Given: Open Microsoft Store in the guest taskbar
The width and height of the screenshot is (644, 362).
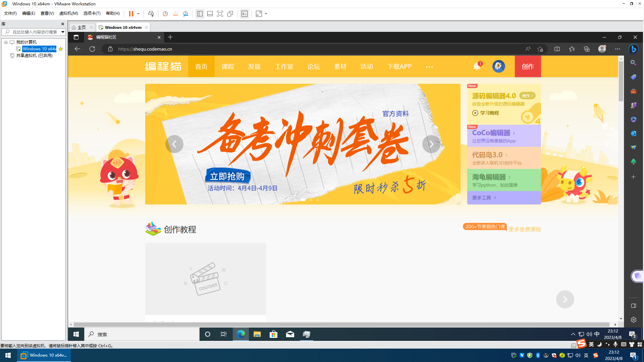Looking at the screenshot, I should coord(274,334).
